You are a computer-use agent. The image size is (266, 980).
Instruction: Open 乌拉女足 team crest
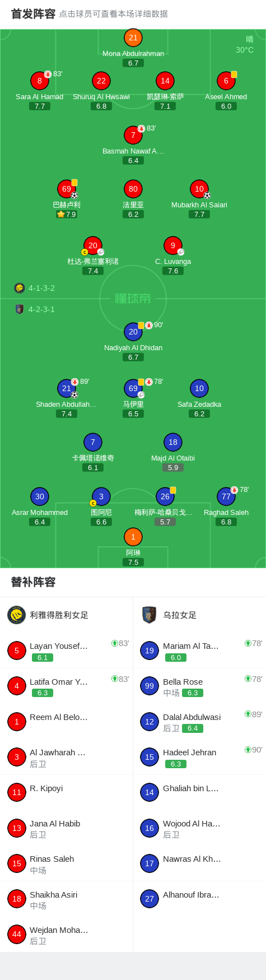click(x=149, y=615)
